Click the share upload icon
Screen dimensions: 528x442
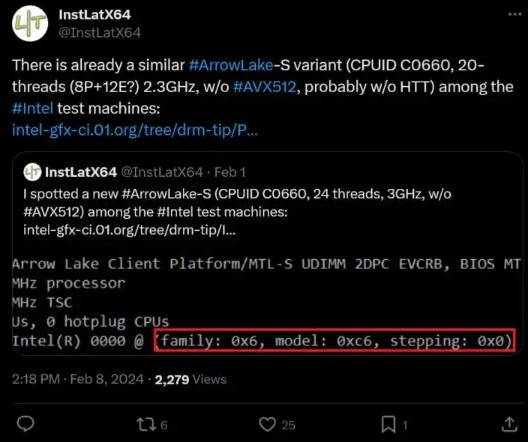[509, 424]
